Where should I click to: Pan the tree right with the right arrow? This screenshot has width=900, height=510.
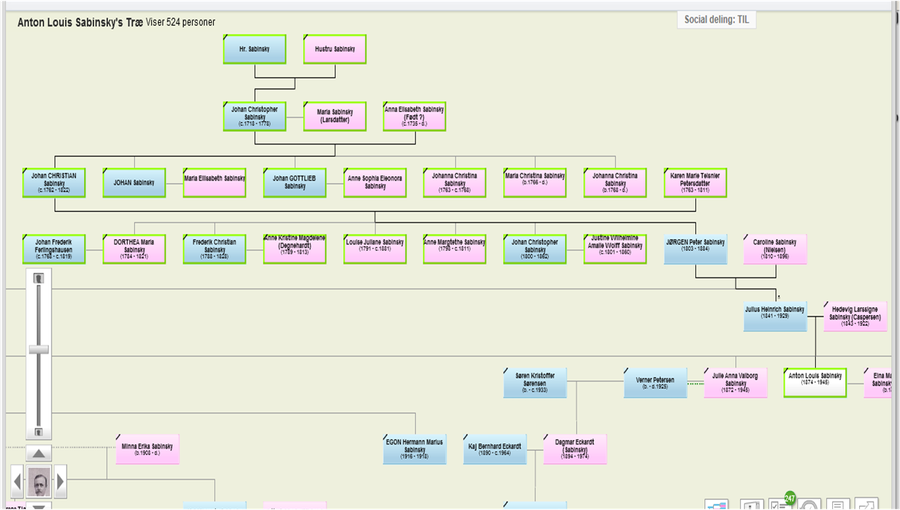pos(60,481)
